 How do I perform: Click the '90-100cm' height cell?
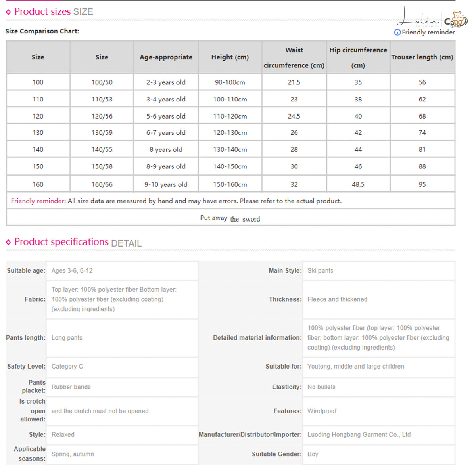pyautogui.click(x=230, y=82)
